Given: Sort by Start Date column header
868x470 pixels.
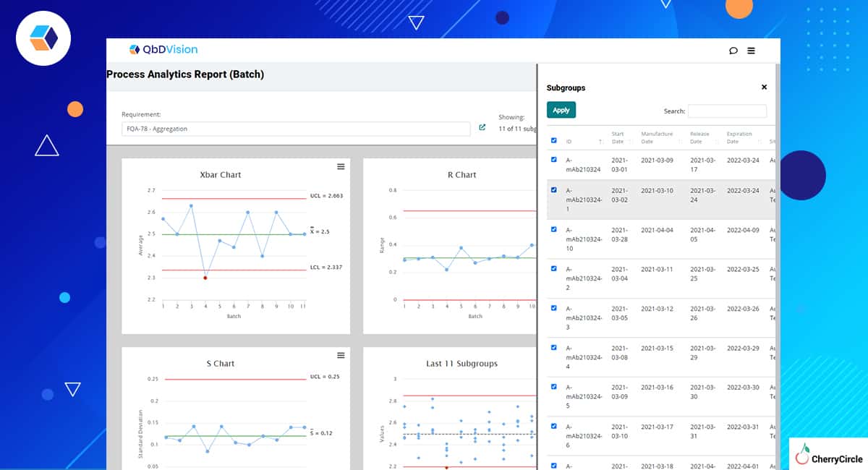Looking at the screenshot, I should (x=617, y=137).
